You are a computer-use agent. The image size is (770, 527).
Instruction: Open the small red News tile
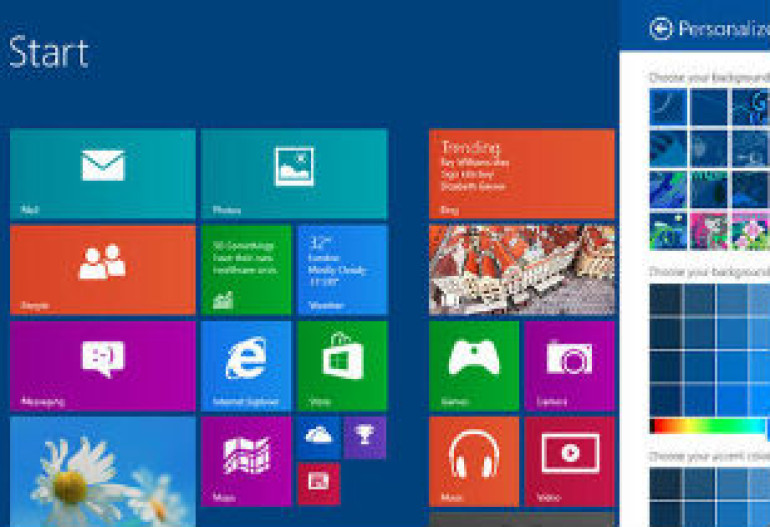coord(318,484)
